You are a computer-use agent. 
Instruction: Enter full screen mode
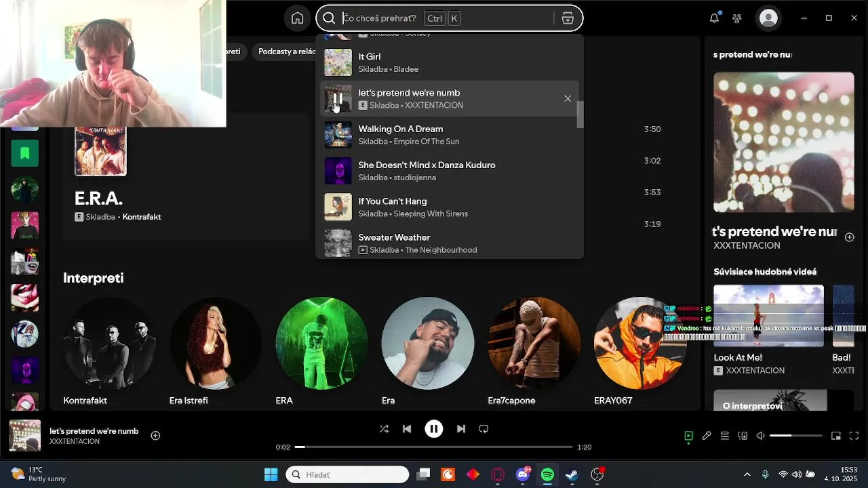coord(854,436)
